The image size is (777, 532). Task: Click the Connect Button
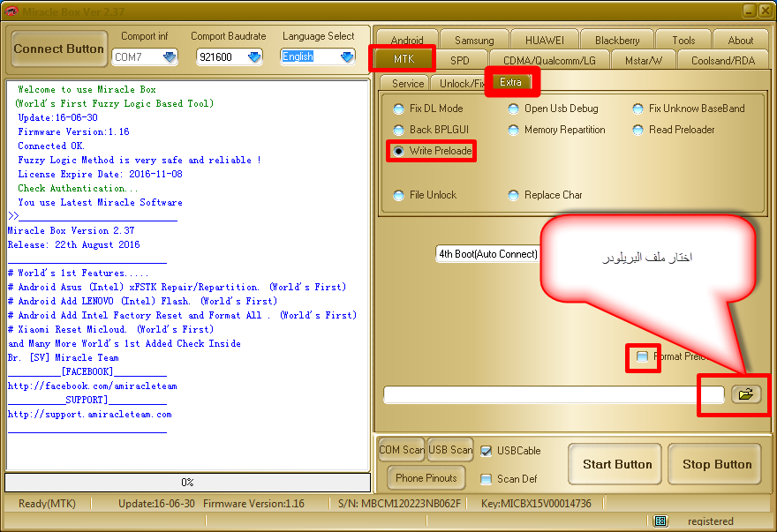click(59, 49)
